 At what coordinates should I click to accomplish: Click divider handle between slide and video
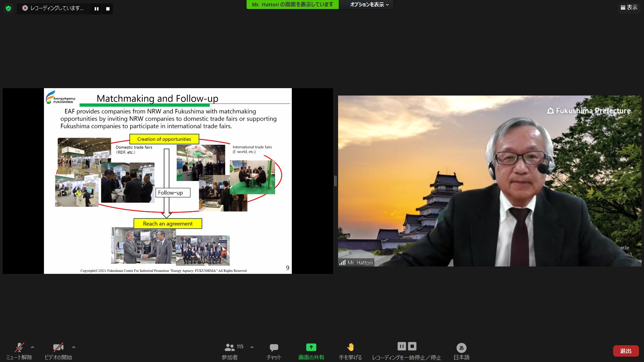click(x=335, y=181)
